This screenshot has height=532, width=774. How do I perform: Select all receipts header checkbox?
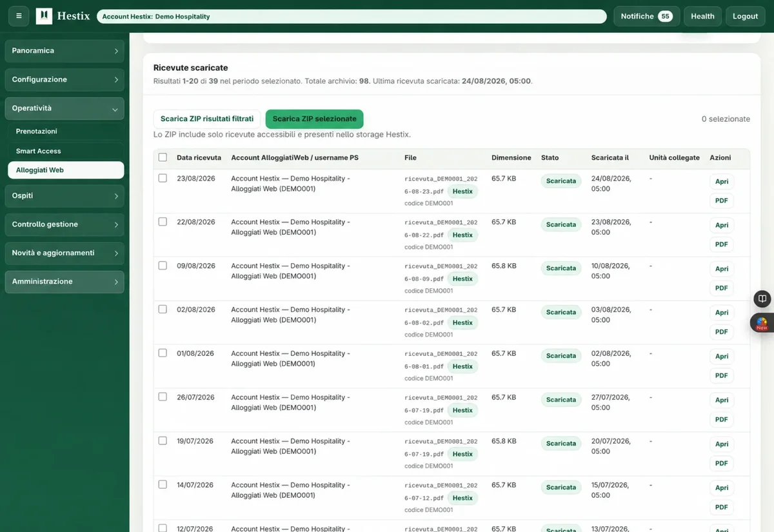coord(163,157)
